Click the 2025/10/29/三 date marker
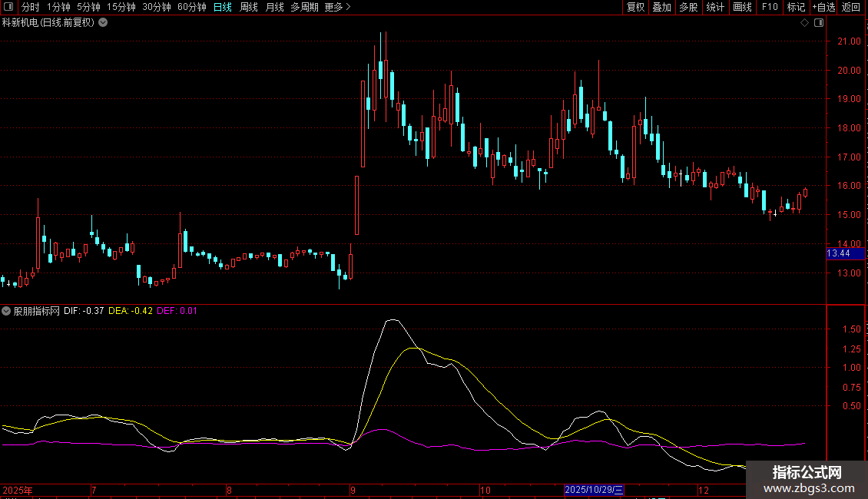 pyautogui.click(x=594, y=490)
